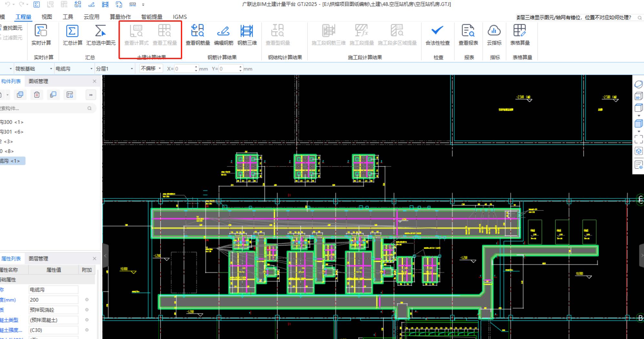Image resolution: width=644 pixels, height=339 pixels.
Task: Select the 300 <1> component in list
Action: pyautogui.click(x=12, y=122)
